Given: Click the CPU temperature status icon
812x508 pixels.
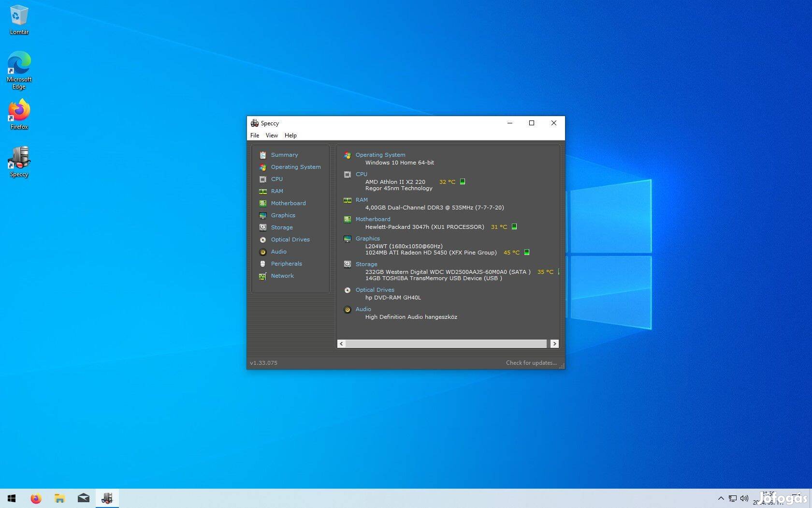Looking at the screenshot, I should click(x=463, y=181).
